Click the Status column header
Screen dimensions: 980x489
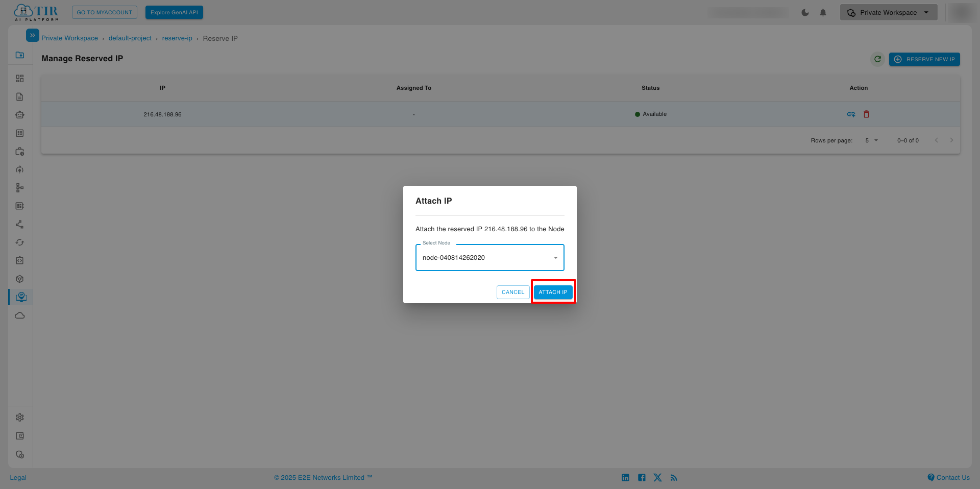click(650, 88)
